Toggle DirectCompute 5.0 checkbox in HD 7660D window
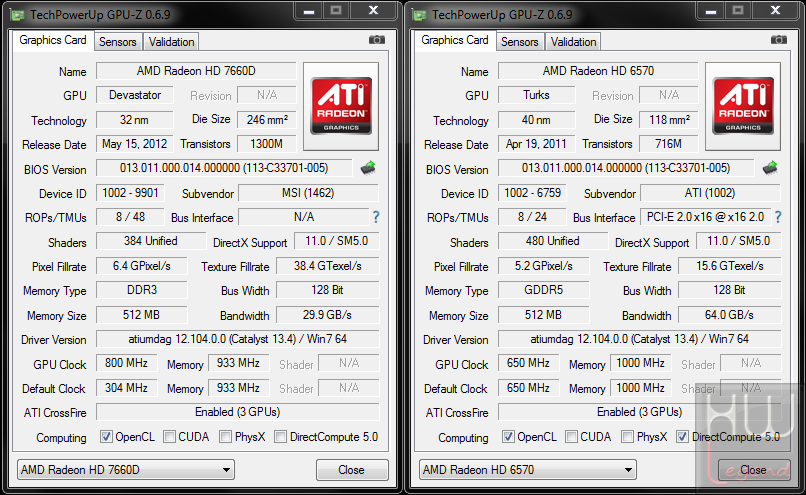Image resolution: width=806 pixels, height=495 pixels. 280,437
